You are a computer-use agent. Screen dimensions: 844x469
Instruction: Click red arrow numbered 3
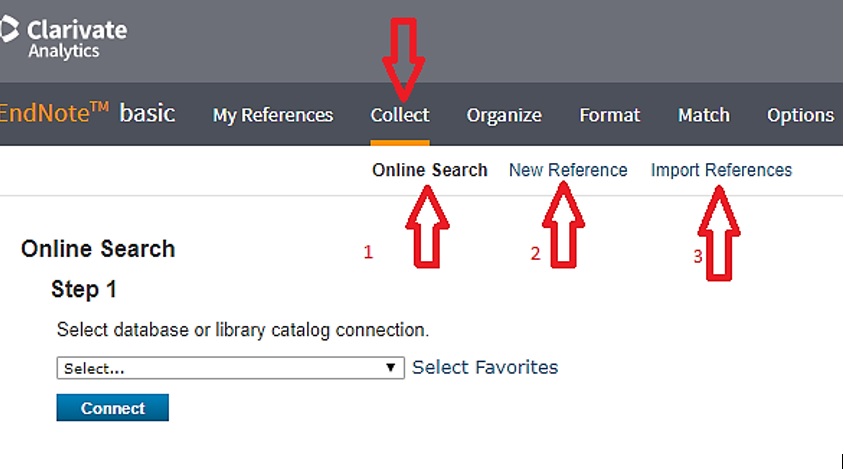coord(719,234)
